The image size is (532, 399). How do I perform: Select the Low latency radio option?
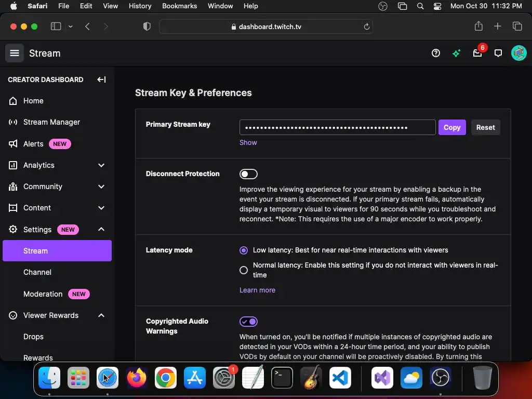[x=244, y=250]
